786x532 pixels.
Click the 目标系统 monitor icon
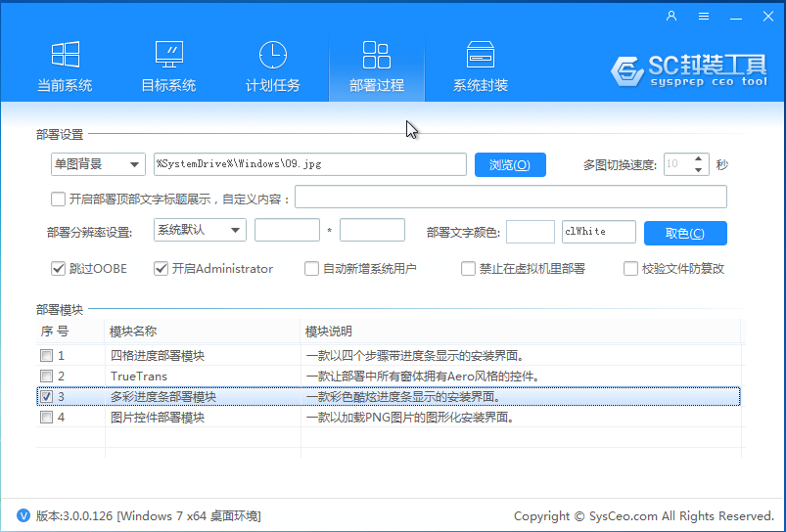click(x=169, y=54)
